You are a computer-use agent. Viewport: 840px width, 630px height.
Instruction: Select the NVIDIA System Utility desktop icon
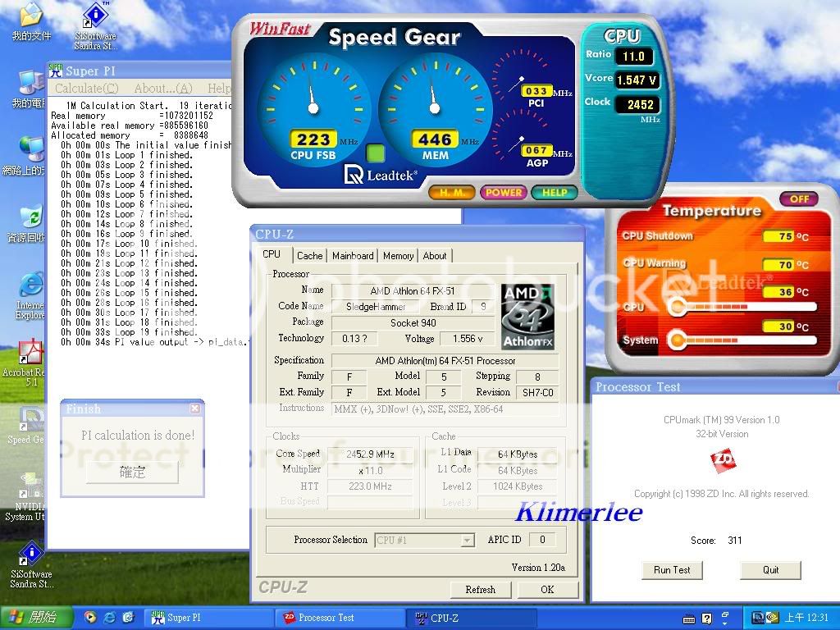point(25,496)
